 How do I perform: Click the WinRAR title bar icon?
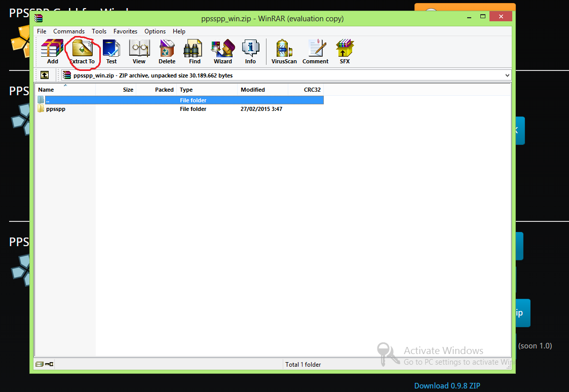point(39,18)
